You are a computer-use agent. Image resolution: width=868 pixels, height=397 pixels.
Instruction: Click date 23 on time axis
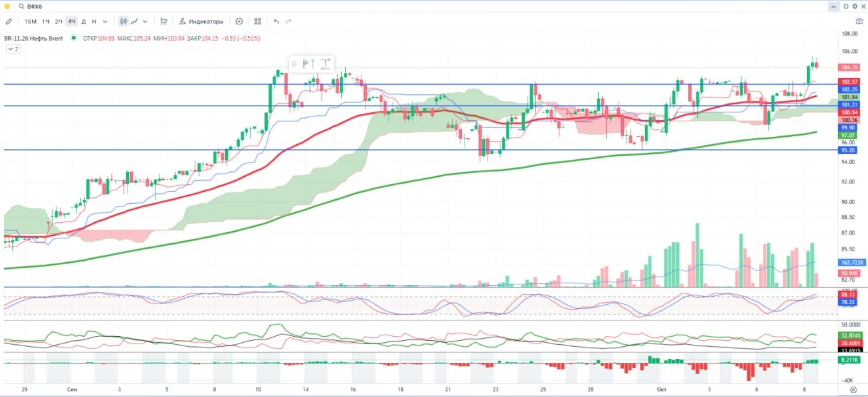tap(496, 390)
